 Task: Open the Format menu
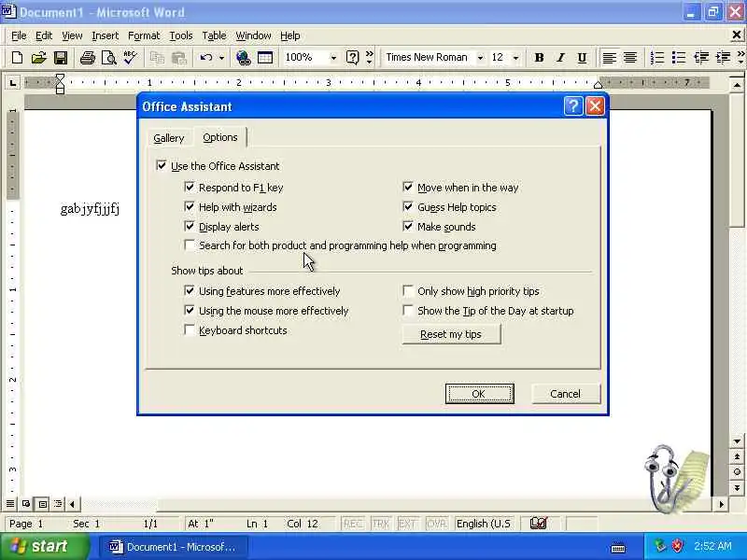(144, 35)
